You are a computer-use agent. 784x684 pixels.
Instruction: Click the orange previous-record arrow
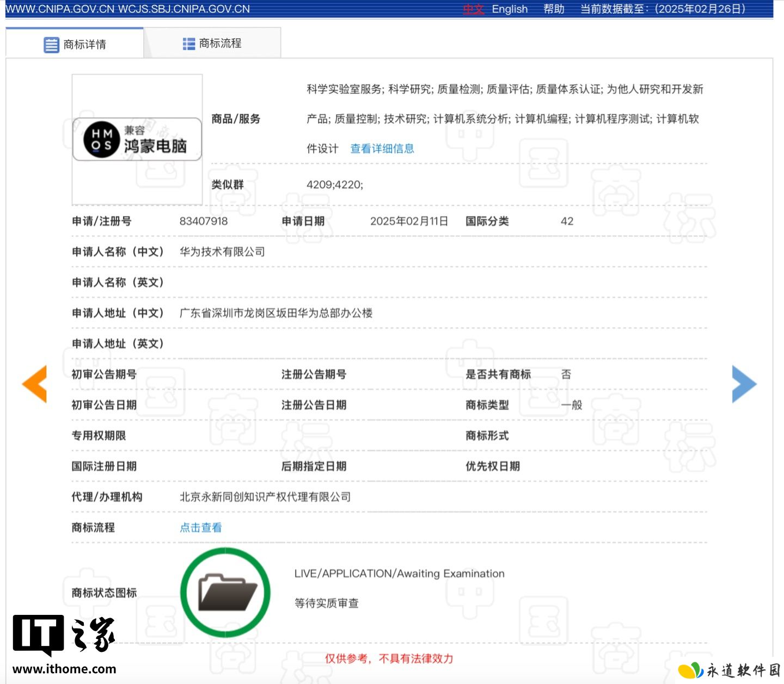coord(34,384)
